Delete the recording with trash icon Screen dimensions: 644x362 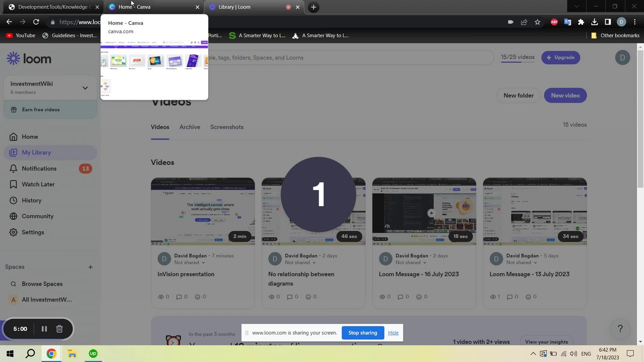pos(59,329)
